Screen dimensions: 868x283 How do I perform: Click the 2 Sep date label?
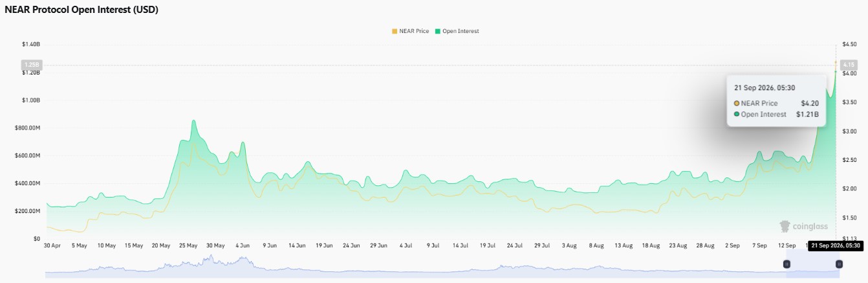[x=732, y=246]
